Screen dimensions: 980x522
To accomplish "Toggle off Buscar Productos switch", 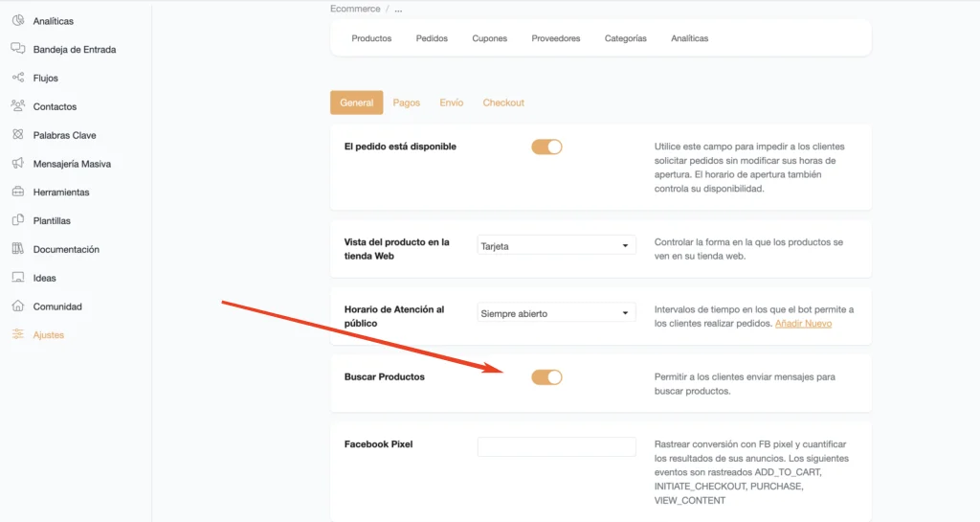I will pos(546,377).
